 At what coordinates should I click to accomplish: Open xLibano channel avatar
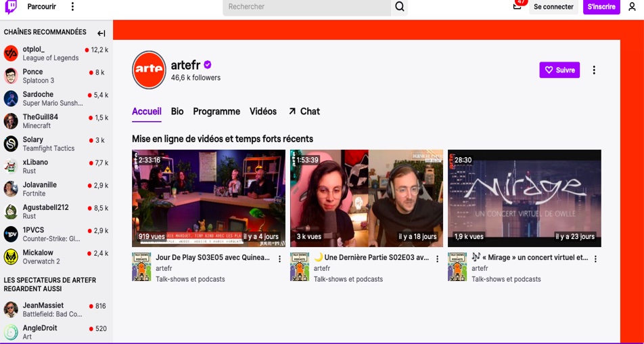[x=11, y=167]
